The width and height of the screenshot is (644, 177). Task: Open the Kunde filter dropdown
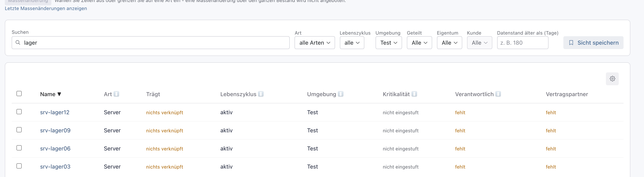[479, 43]
